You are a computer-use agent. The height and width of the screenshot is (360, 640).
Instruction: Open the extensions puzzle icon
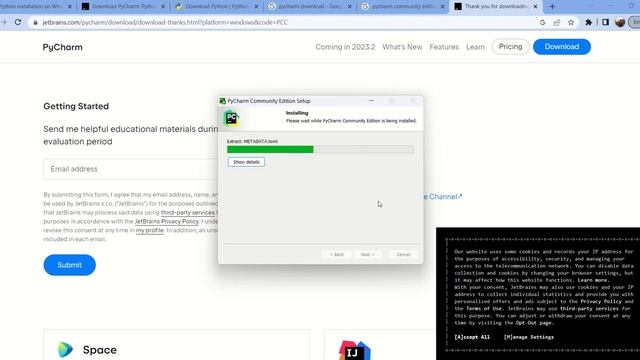coord(588,23)
